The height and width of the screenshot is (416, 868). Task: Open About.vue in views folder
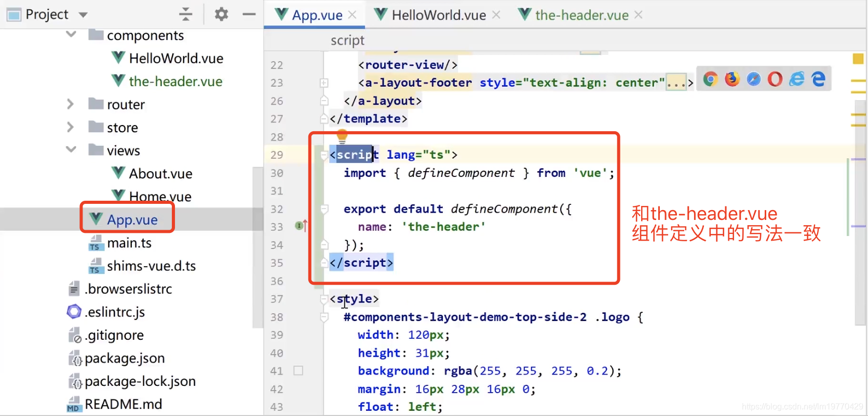click(160, 173)
